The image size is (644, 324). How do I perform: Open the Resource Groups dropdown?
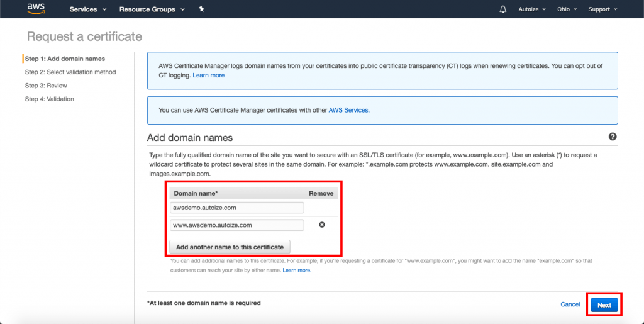pyautogui.click(x=152, y=9)
